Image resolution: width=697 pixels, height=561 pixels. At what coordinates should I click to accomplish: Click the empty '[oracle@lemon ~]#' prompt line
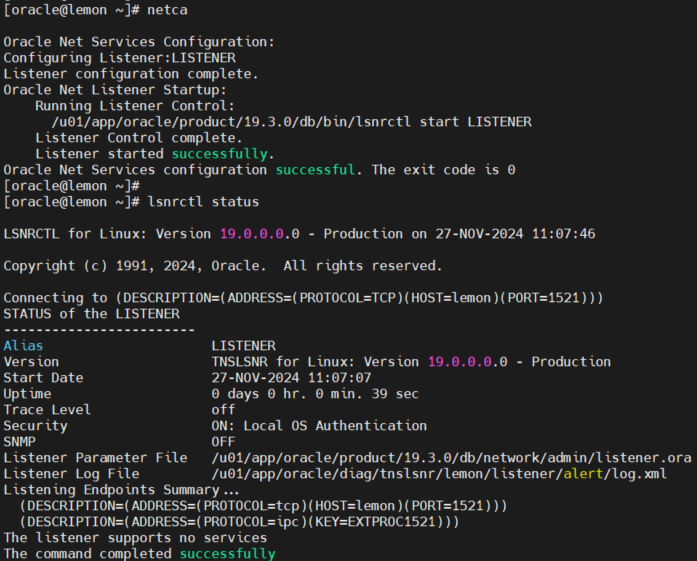point(72,186)
